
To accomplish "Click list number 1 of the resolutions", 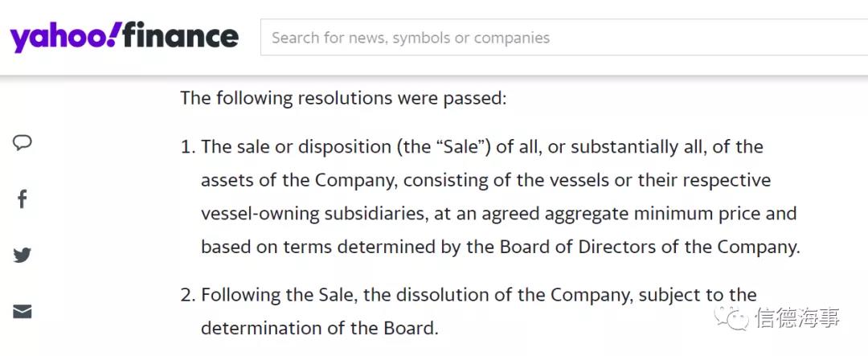I will point(187,147).
